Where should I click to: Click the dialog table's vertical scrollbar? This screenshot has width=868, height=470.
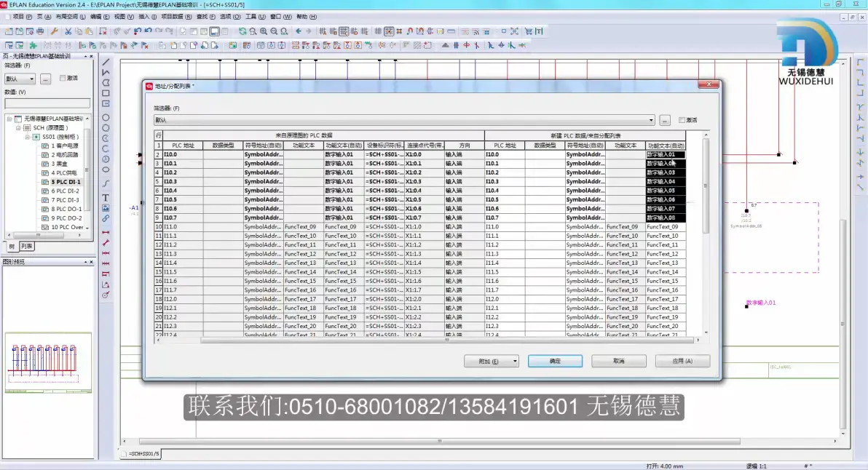(x=706, y=186)
